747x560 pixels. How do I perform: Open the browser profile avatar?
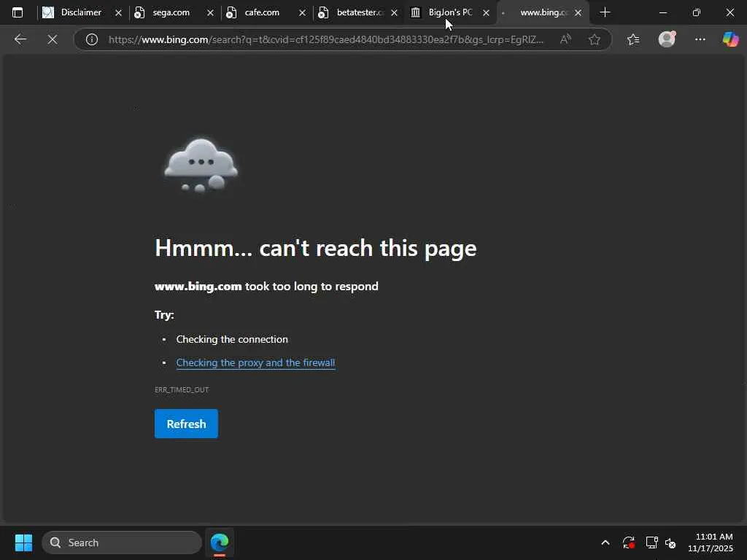[667, 39]
